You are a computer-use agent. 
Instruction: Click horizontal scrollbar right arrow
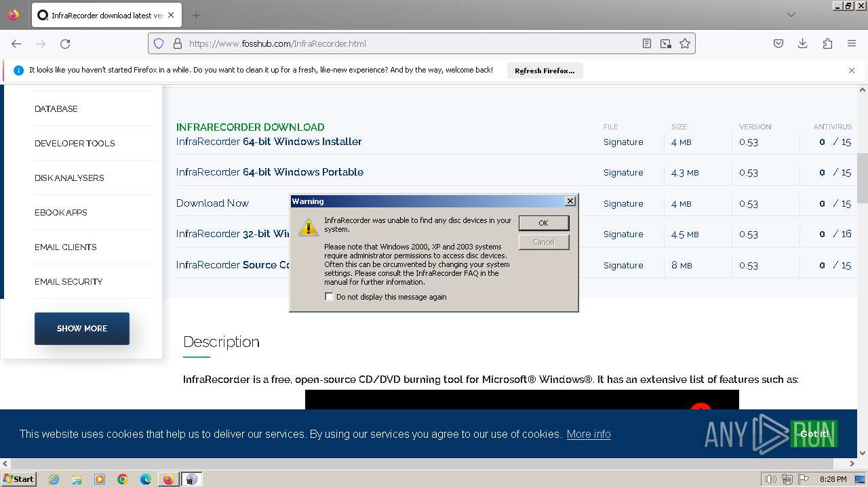click(x=852, y=464)
